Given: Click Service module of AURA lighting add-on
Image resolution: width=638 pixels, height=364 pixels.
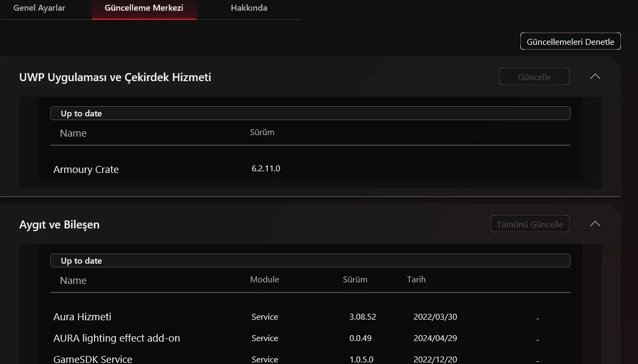Looking at the screenshot, I should click(x=265, y=338).
